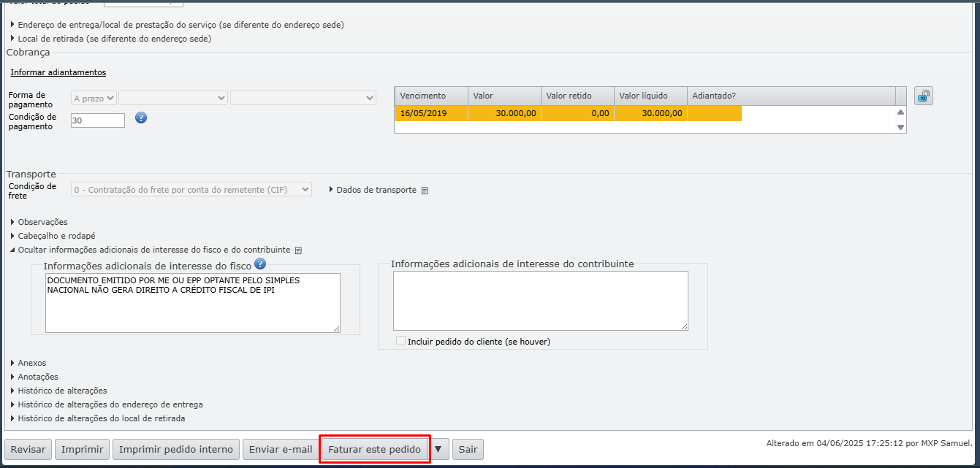Screen dimensions: 980x468
Task: Select the 16/05/2019 due date cell
Action: coord(431,113)
